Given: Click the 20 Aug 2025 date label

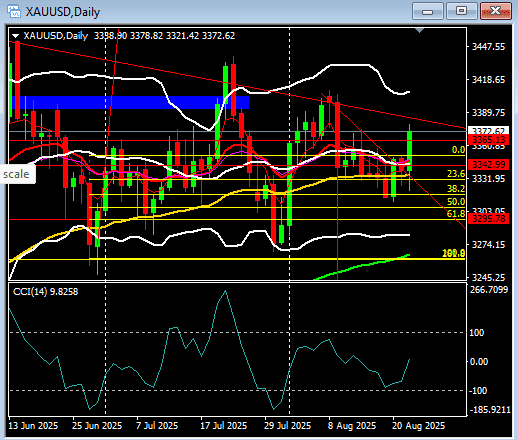Looking at the screenshot, I should tap(418, 426).
